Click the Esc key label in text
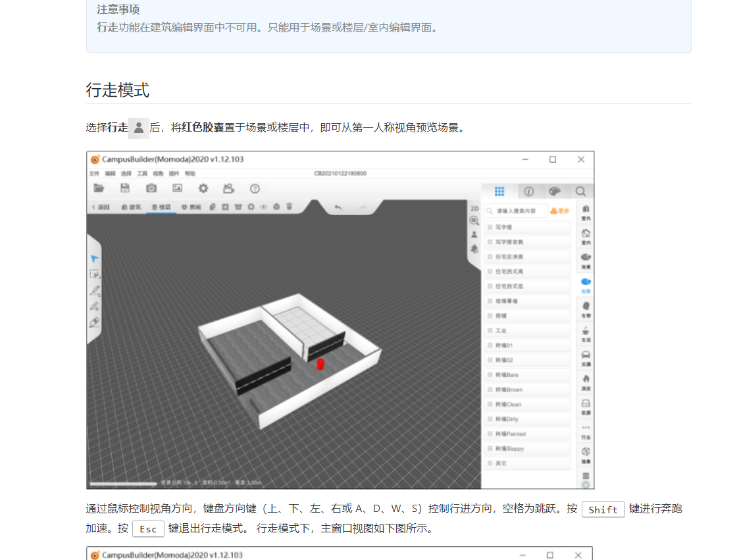This screenshot has width=737, height=560. tap(148, 529)
